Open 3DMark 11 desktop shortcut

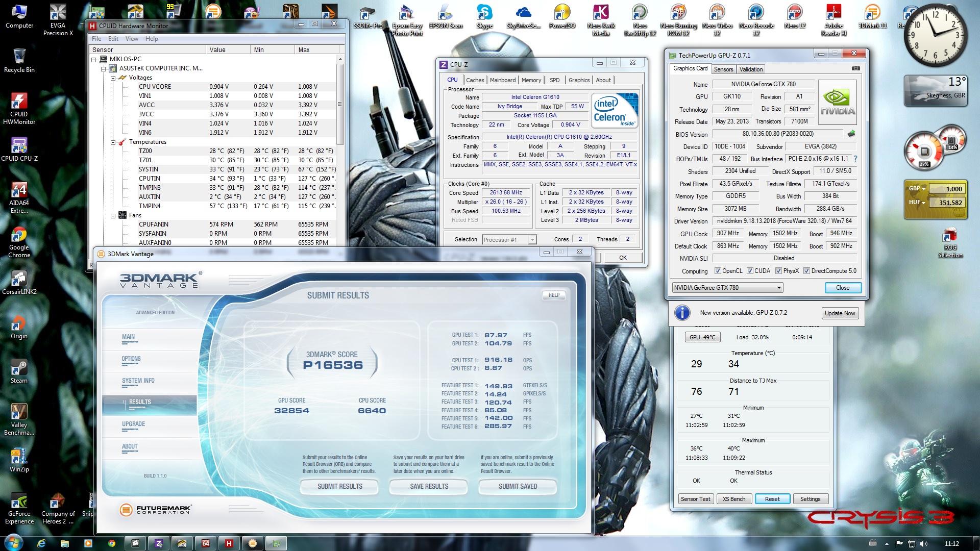872,16
